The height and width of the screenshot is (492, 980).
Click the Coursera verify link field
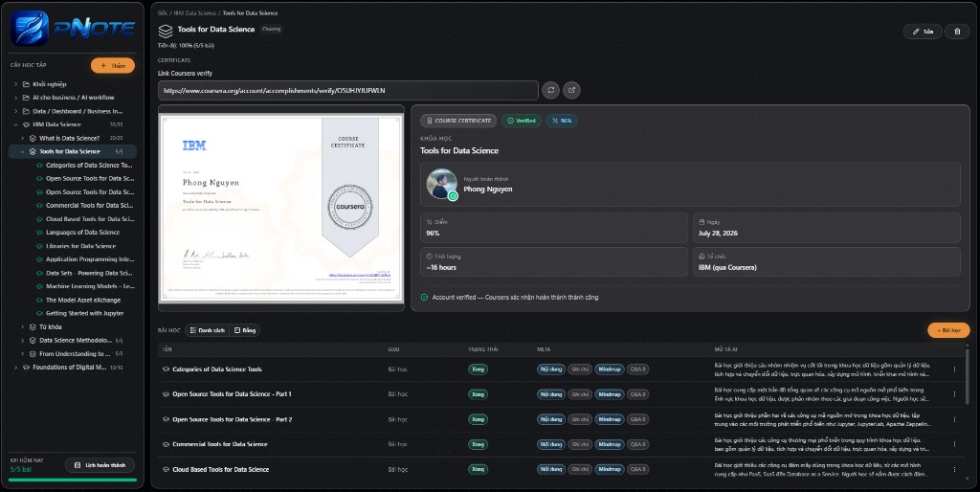coord(348,90)
